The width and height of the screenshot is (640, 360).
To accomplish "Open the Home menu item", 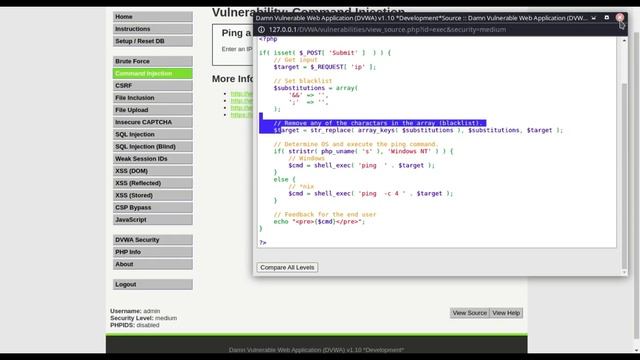I will (x=152, y=17).
